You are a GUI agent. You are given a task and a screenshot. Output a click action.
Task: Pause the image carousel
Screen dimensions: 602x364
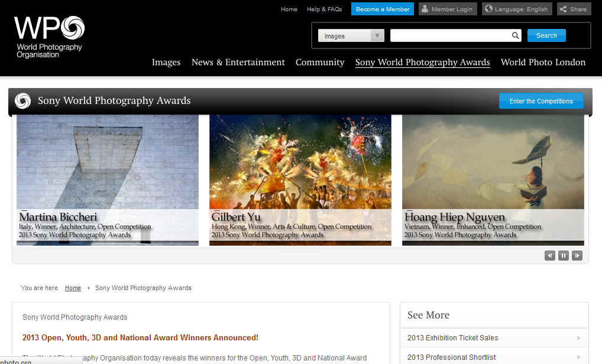[x=563, y=255]
